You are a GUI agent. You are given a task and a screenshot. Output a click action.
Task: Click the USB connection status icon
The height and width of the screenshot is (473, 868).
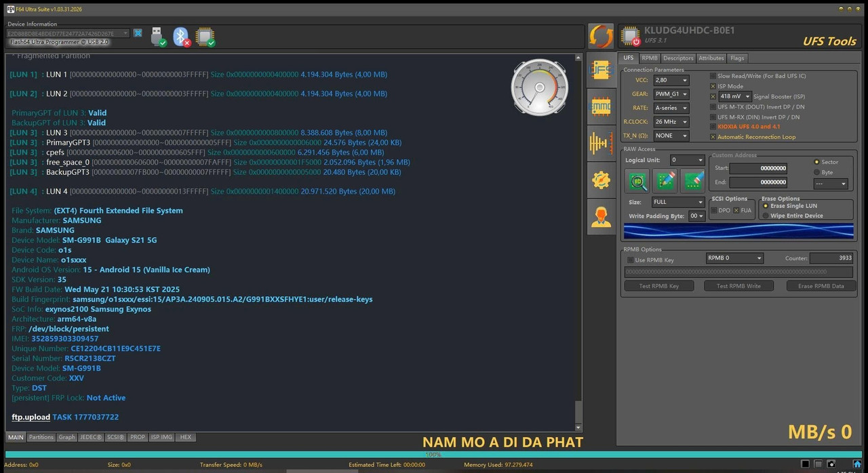(x=157, y=37)
